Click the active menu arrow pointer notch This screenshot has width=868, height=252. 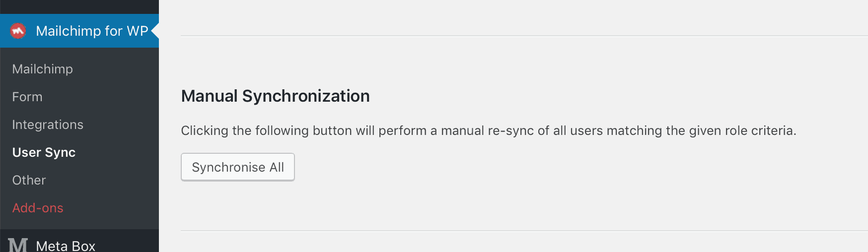point(155,31)
